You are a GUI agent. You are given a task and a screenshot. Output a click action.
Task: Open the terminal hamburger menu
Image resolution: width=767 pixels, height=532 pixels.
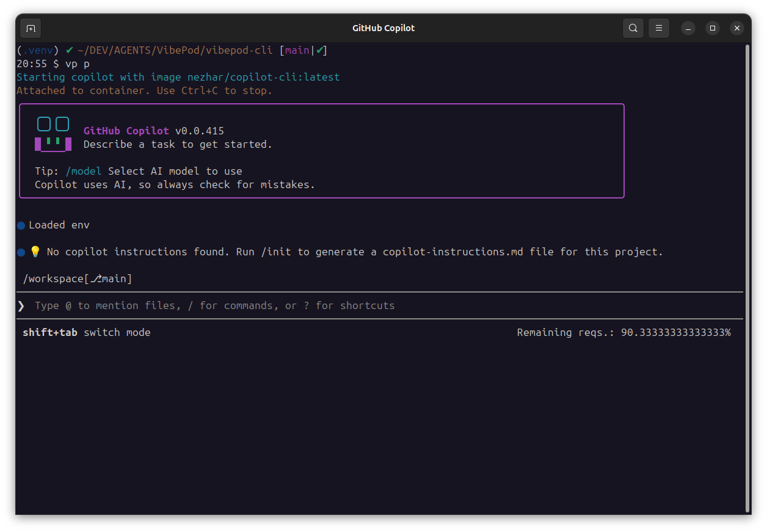click(x=658, y=28)
